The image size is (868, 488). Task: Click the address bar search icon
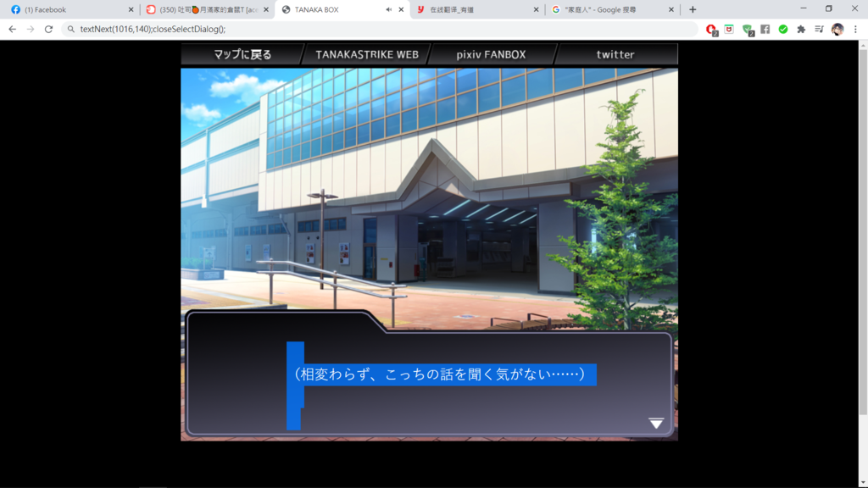(x=71, y=30)
